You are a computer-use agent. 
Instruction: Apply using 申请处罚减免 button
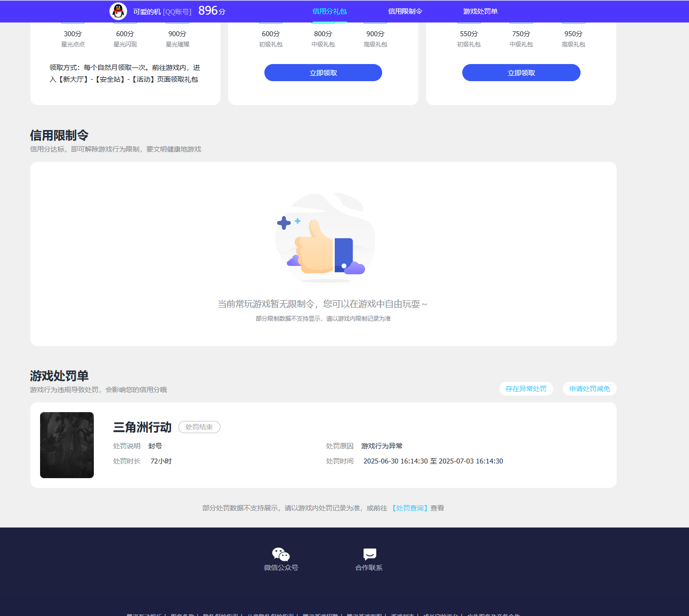click(x=590, y=389)
